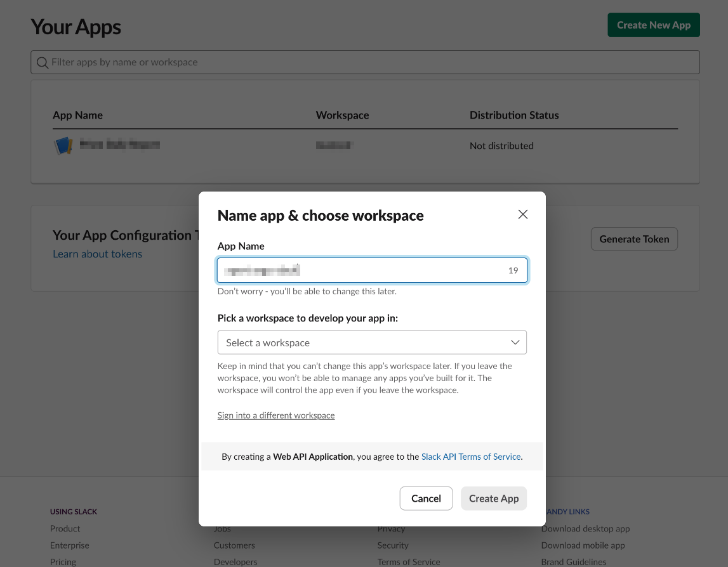
Task: Click the dropdown chevron in workspace selector
Action: (515, 342)
